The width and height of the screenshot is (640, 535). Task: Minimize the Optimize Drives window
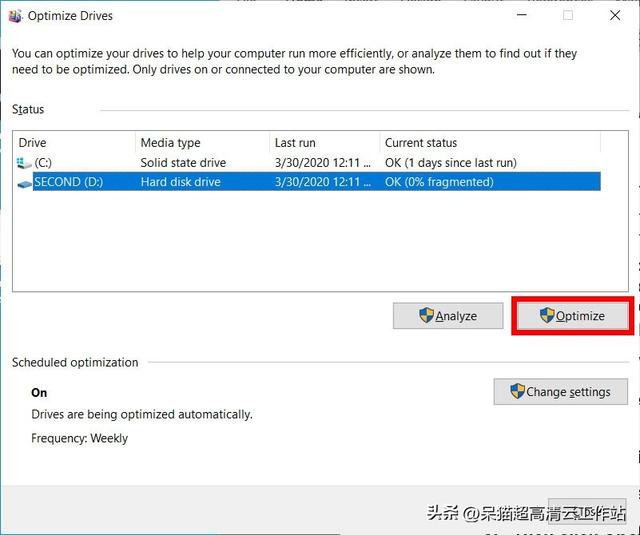(x=522, y=16)
